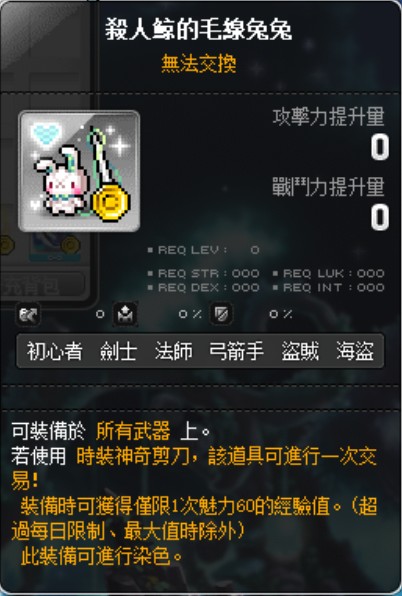The width and height of the screenshot is (402, 596).
Task: Select the 海盜 job label
Action: (355, 351)
